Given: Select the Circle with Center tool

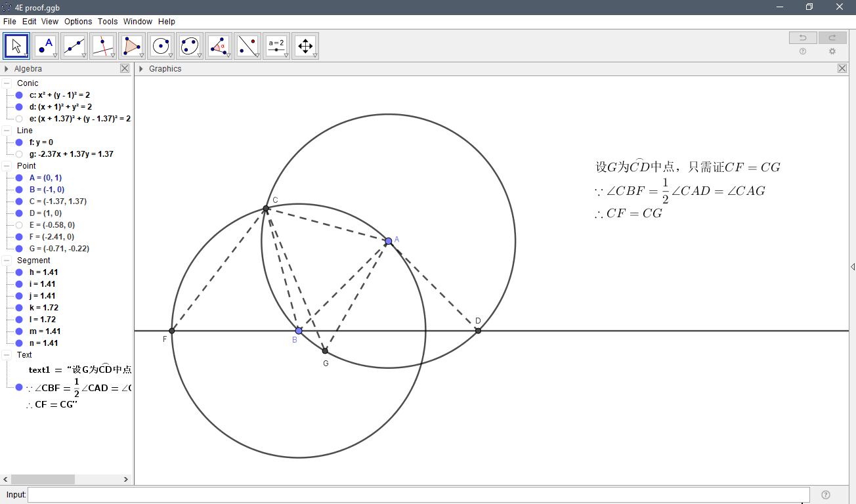Looking at the screenshot, I should (160, 45).
